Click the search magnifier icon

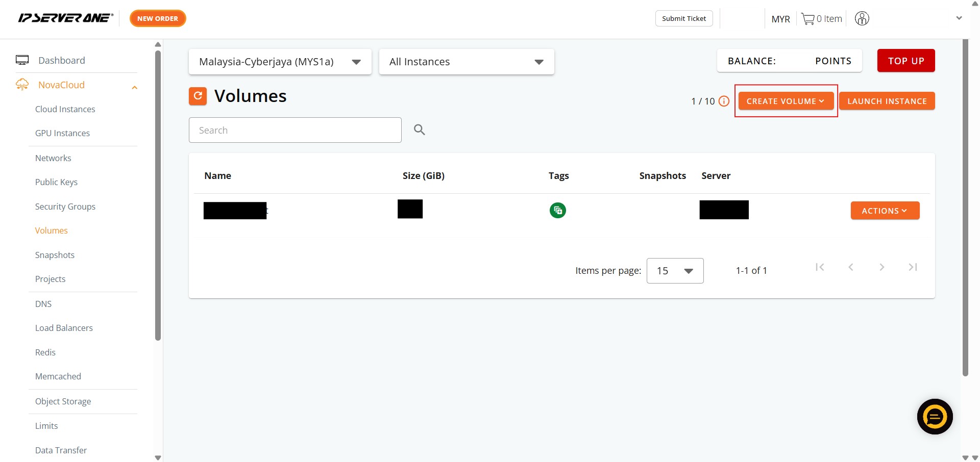pyautogui.click(x=419, y=130)
